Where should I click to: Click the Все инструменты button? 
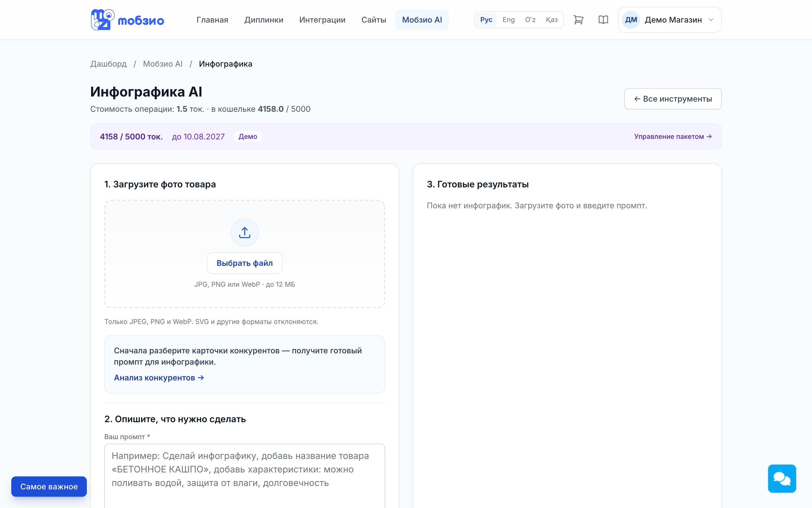click(673, 99)
